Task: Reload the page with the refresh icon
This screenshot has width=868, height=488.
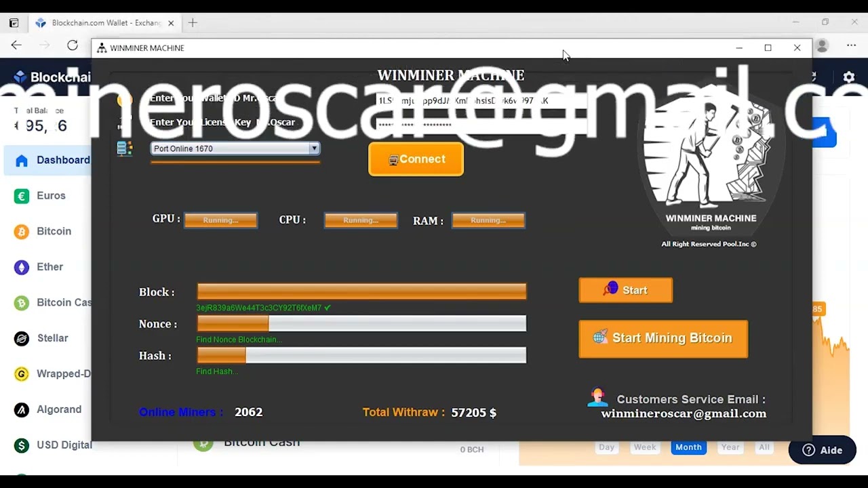Action: (x=73, y=45)
